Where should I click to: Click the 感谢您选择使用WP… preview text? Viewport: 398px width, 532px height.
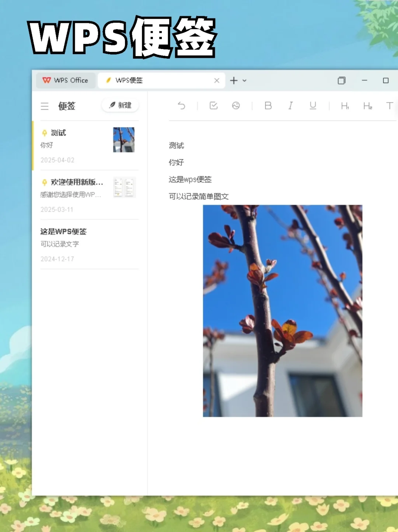point(70,195)
